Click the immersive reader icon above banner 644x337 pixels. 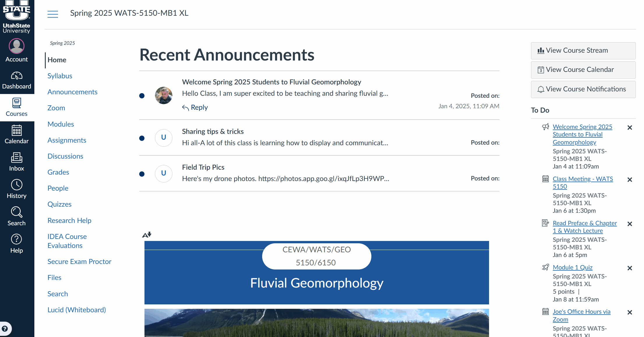[x=147, y=235]
